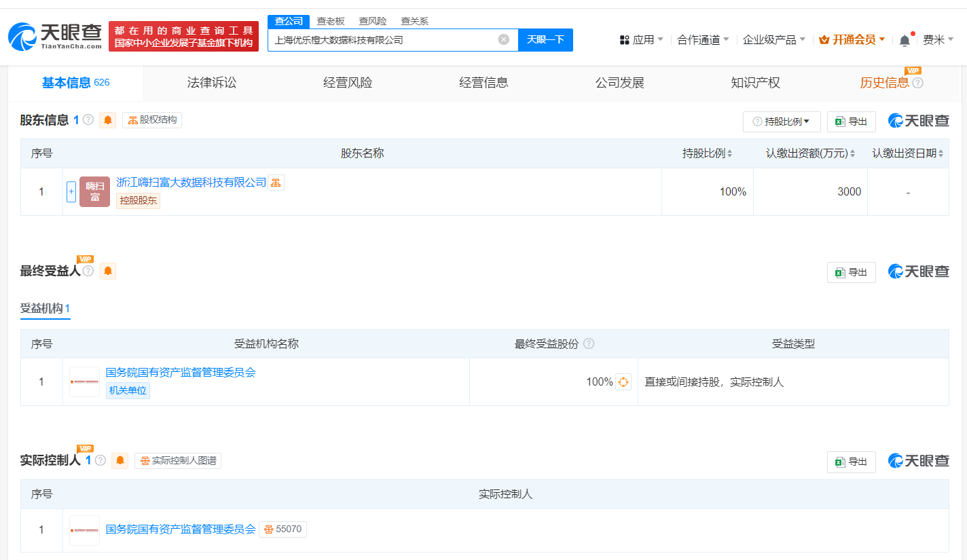The height and width of the screenshot is (560, 967).
Task: Switch to 经营风险 tab
Action: pos(348,83)
